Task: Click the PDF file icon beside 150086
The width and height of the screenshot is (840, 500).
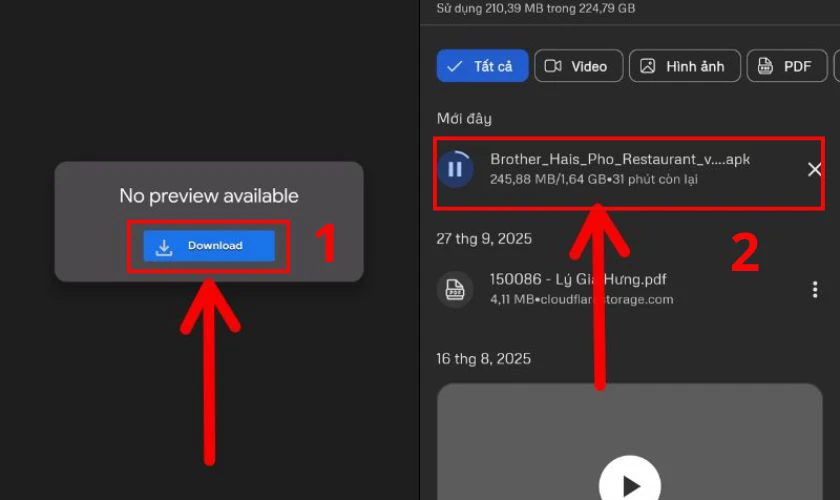Action: [455, 289]
